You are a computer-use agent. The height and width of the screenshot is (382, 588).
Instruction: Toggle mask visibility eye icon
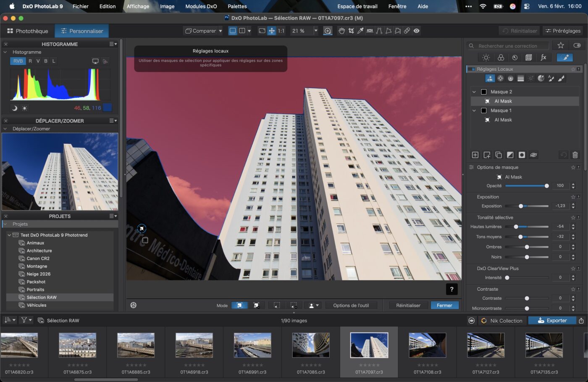click(533, 155)
